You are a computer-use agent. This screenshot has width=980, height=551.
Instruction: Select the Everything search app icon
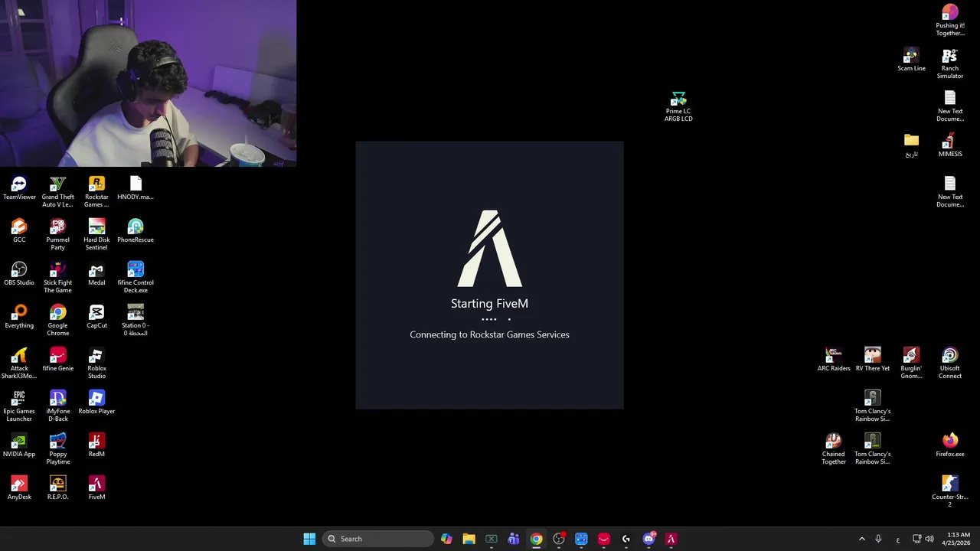point(19,317)
